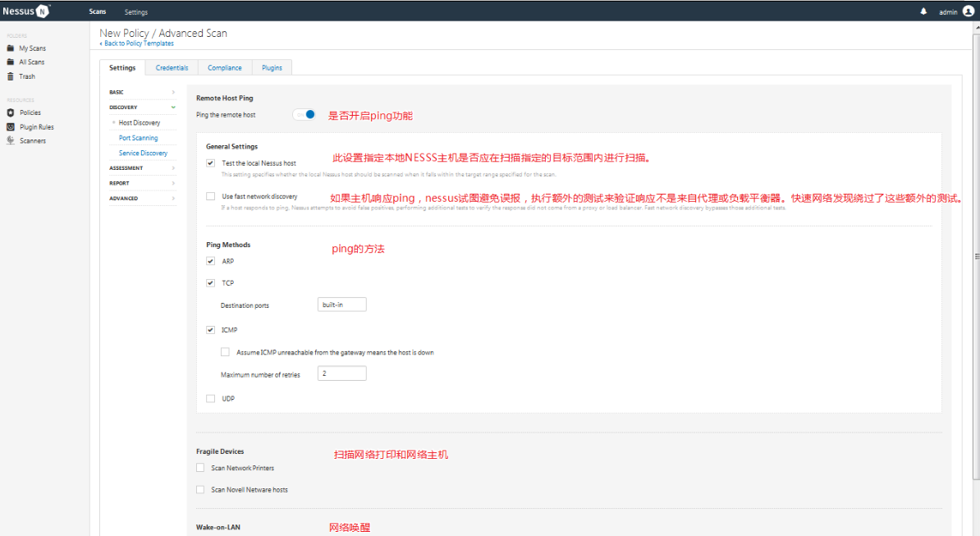The image size is (980, 536).
Task: Uncheck Test the local Nessus host
Action: (211, 163)
